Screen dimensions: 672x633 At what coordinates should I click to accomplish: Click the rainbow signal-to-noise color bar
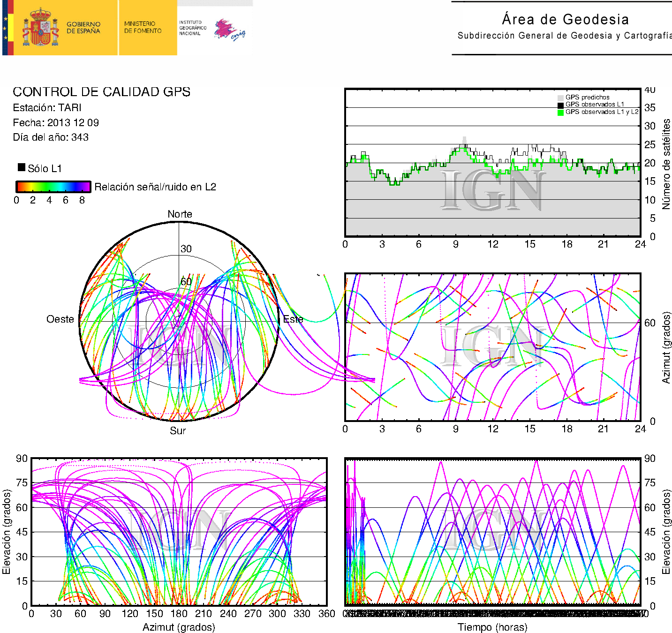[53, 187]
